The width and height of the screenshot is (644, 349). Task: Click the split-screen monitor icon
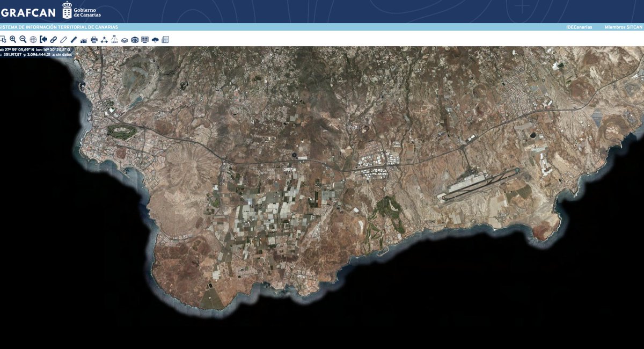click(x=145, y=40)
